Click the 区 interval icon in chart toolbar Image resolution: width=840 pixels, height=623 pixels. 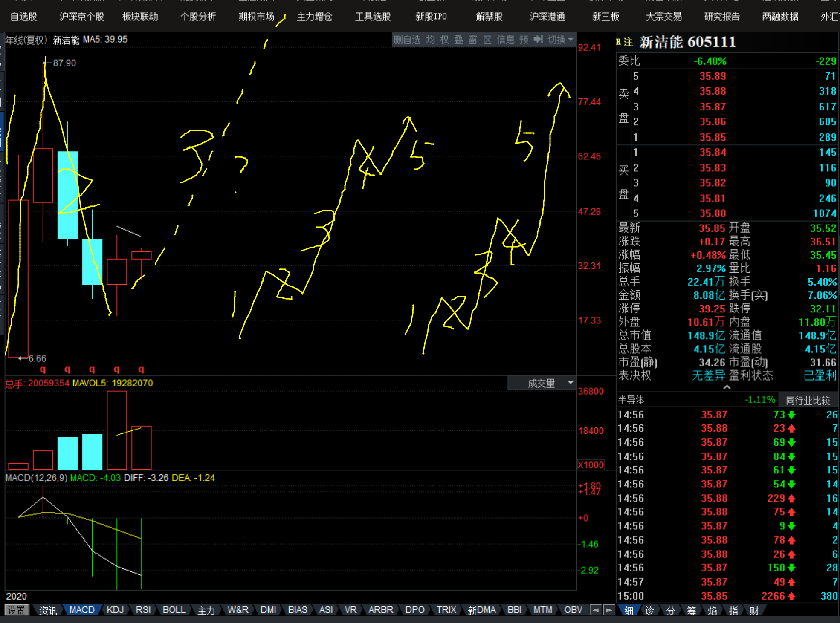[x=487, y=40]
